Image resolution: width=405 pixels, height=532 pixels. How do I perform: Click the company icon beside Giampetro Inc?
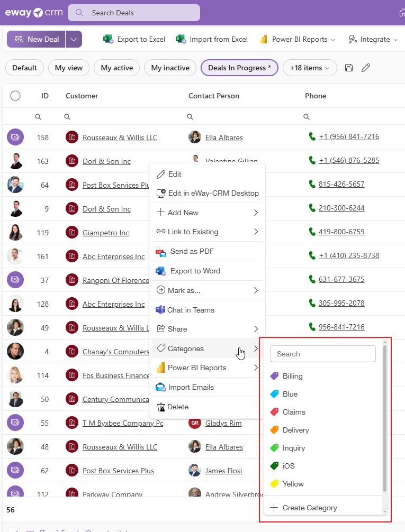click(x=72, y=232)
